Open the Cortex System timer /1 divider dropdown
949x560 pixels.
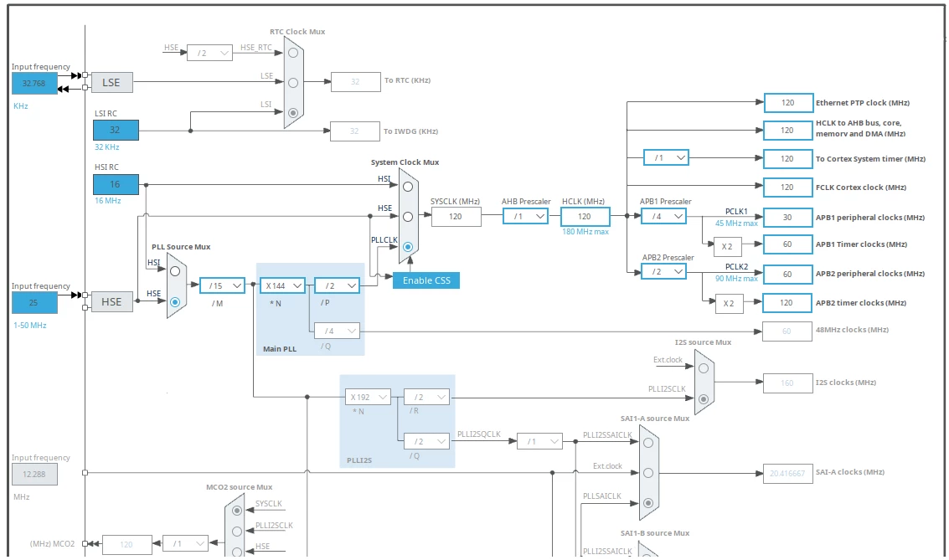tap(666, 158)
